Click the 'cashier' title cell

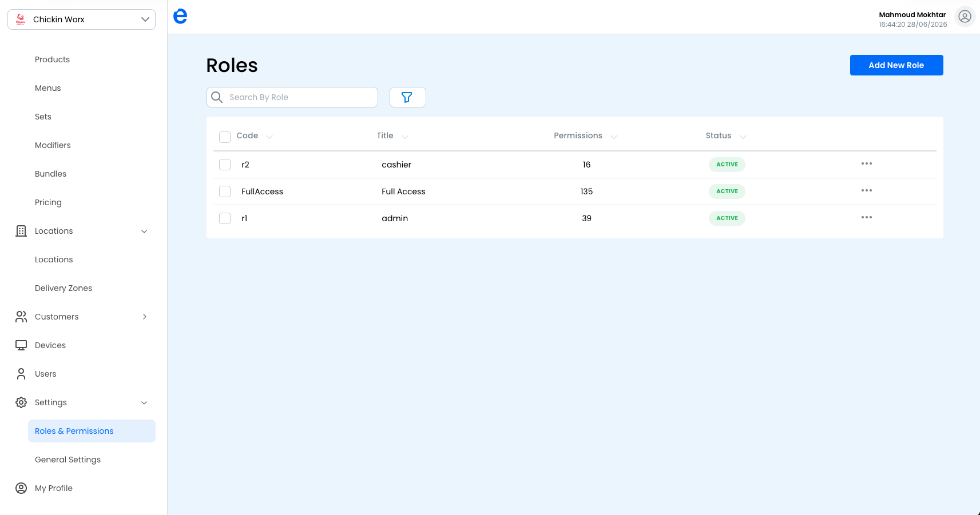396,165
